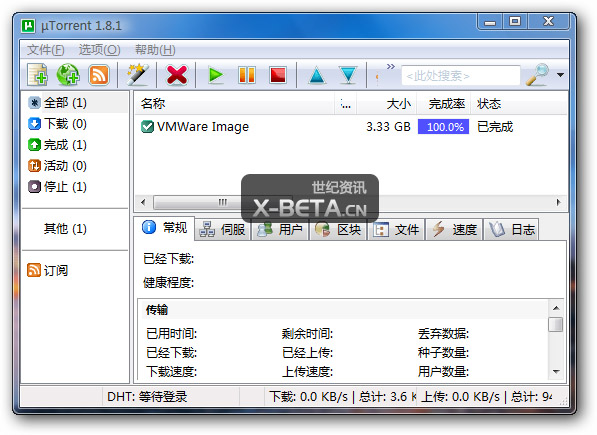Screen dimensions: 597x435
Task: Create new torrent with wand icon
Action: tap(137, 74)
